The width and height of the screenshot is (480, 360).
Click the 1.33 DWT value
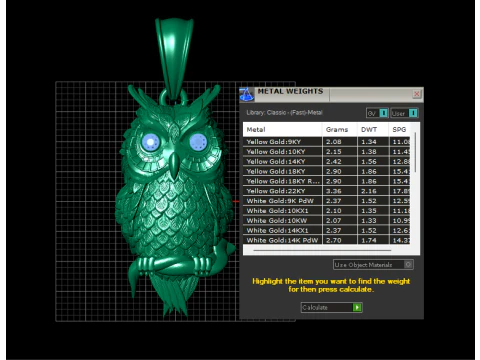click(369, 221)
